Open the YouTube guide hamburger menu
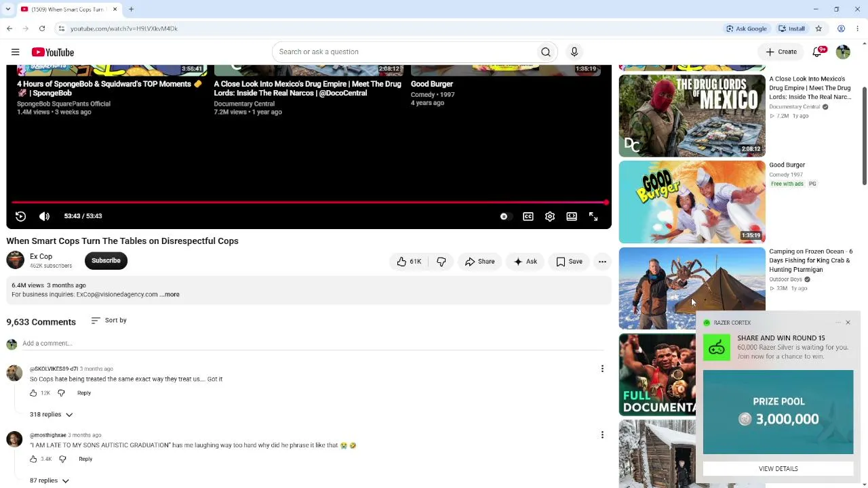 pos(15,52)
